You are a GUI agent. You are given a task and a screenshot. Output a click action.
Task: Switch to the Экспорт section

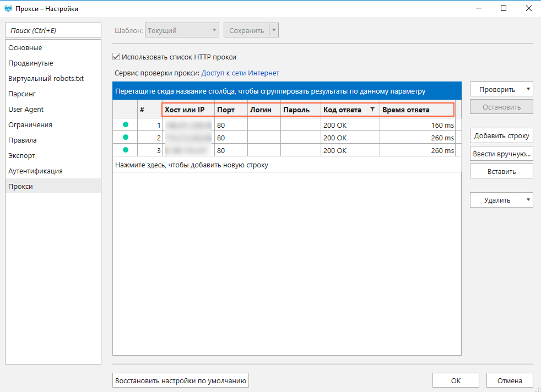coord(53,155)
